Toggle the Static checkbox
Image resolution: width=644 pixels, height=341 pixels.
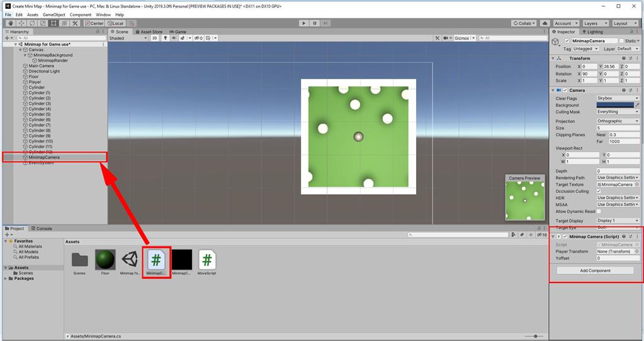(x=621, y=41)
